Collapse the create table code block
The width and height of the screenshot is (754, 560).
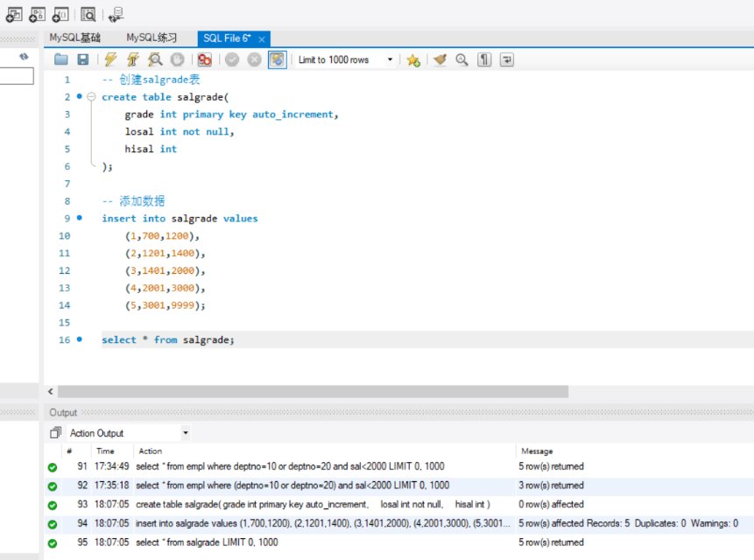click(x=91, y=97)
